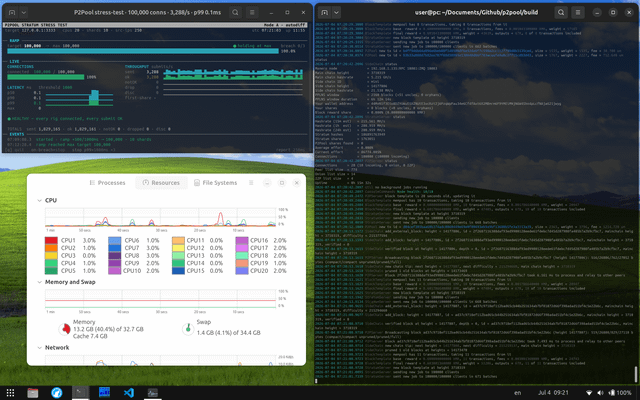Change the CPU18 mint color swatch
The height and width of the screenshot is (400, 640).
coord(242,256)
